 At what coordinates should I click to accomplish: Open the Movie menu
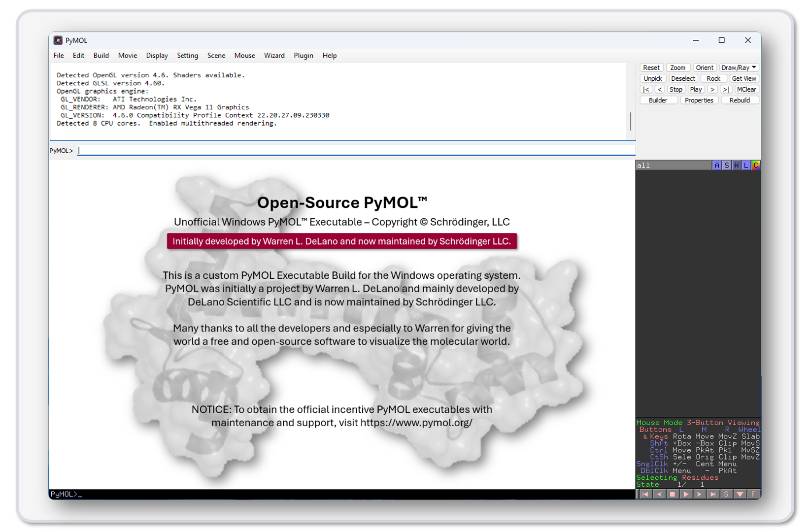128,56
